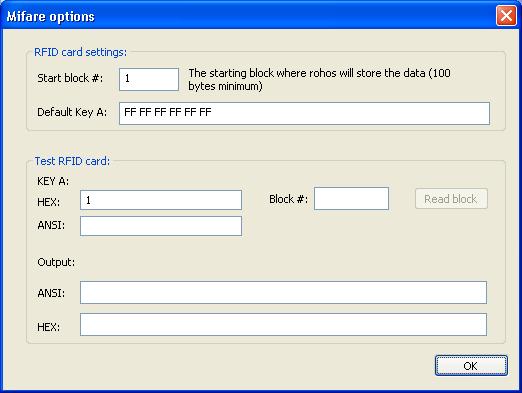The image size is (522, 393).
Task: Click the 'RFID card settings:' group label
Action: pos(80,52)
